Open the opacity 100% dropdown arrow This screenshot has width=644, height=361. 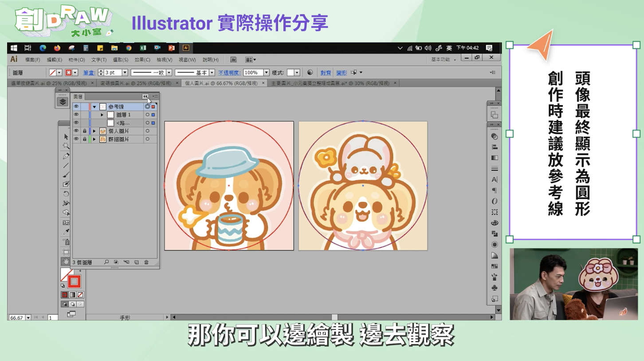[266, 72]
